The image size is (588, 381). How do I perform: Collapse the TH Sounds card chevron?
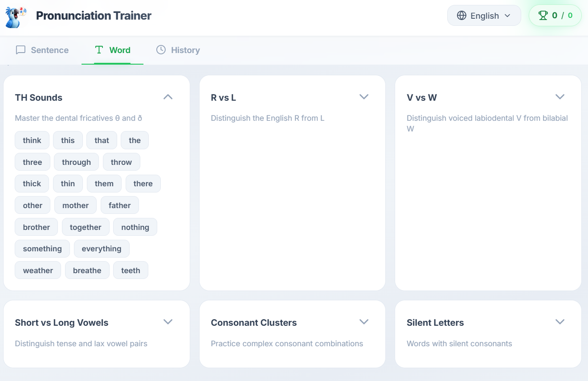point(168,97)
